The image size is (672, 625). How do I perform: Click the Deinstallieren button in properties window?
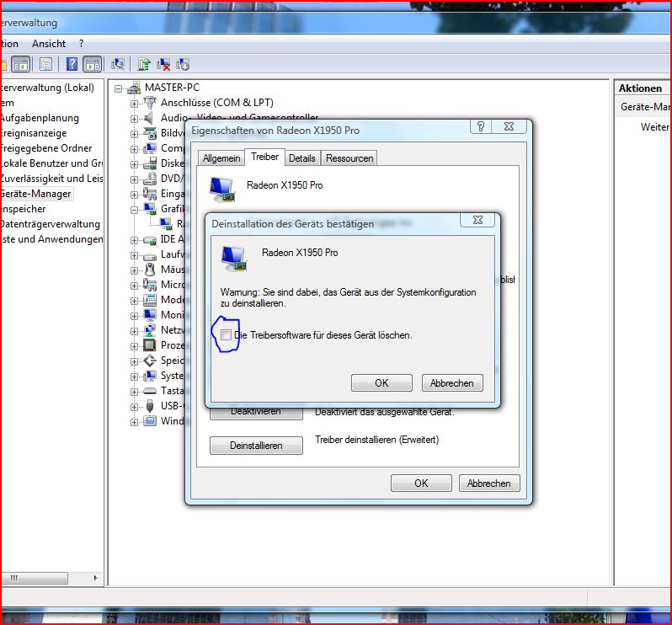click(256, 446)
